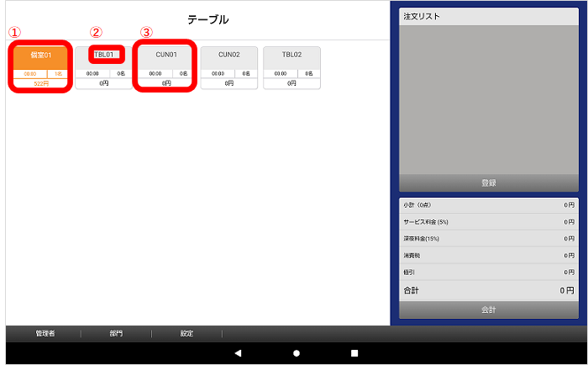Click the 合計 total row

click(x=488, y=290)
